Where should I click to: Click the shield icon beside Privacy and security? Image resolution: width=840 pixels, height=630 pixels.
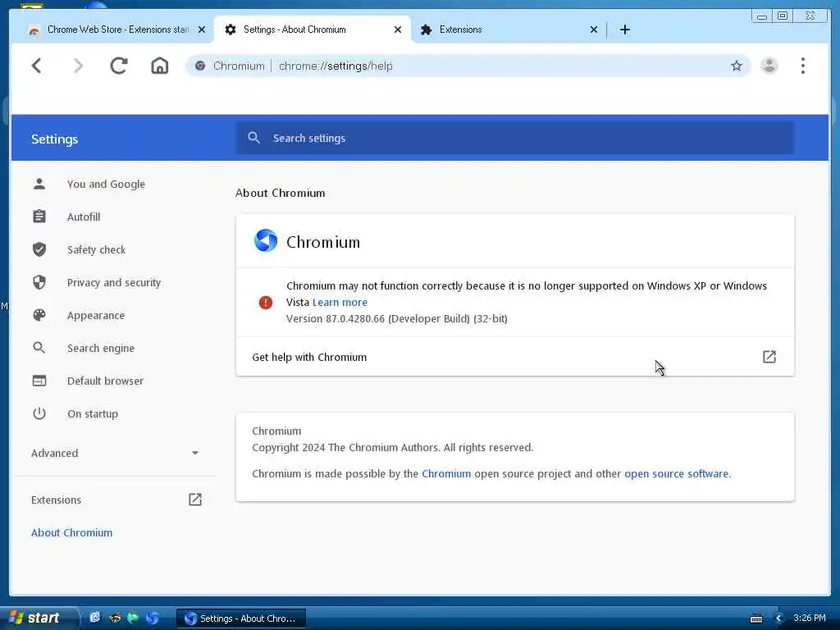click(x=39, y=282)
